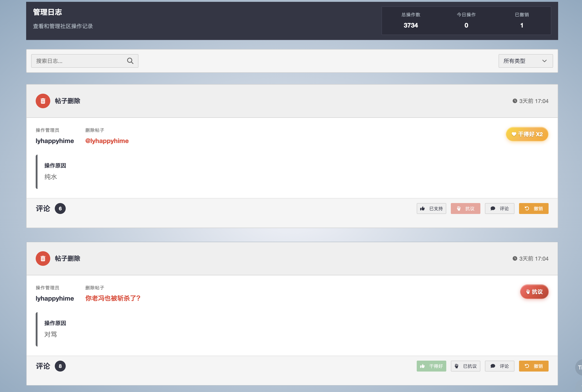Screen dimensions: 582x392
Task: Click the 评论 button on first log
Action: click(x=499, y=209)
